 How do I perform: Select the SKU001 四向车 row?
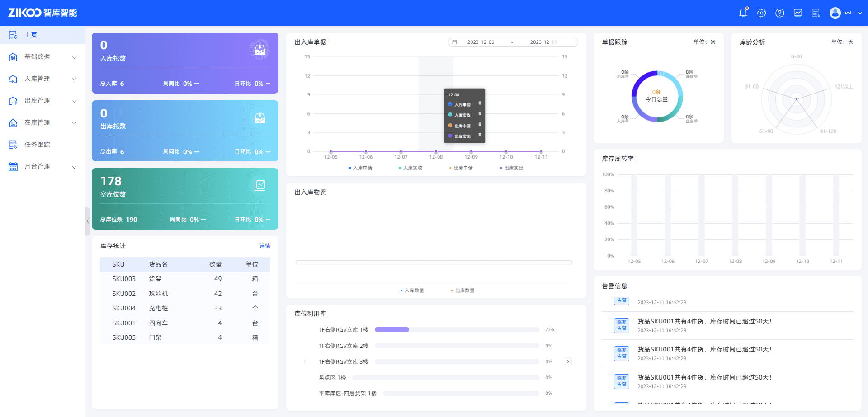185,323
